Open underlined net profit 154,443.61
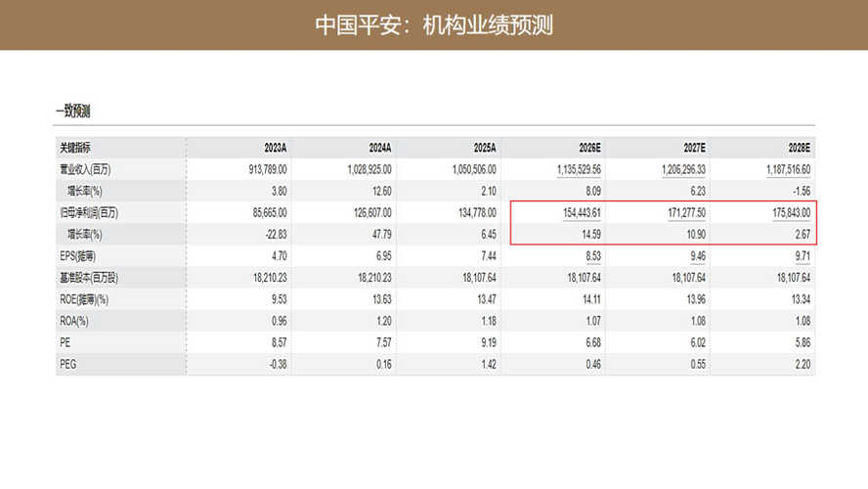The height and width of the screenshot is (489, 868). point(582,212)
